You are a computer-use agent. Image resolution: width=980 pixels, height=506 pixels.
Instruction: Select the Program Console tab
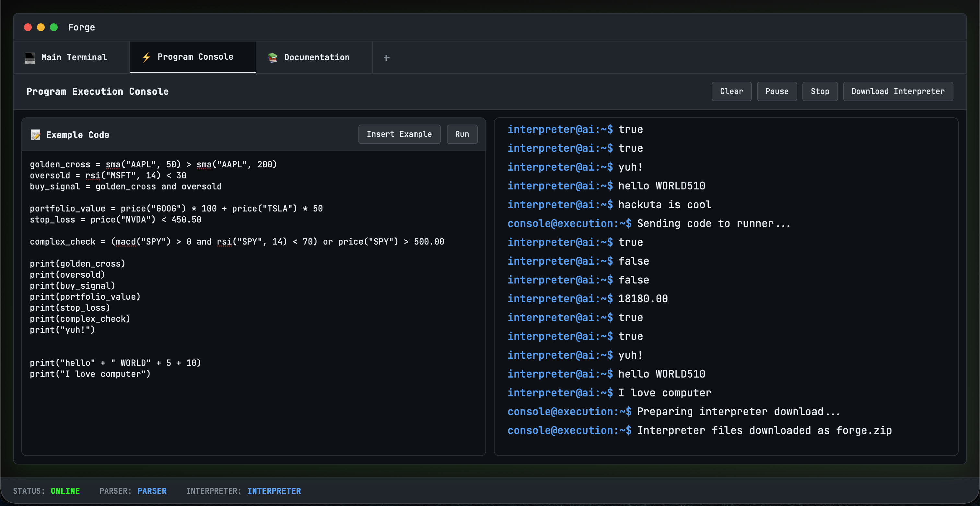pos(195,57)
